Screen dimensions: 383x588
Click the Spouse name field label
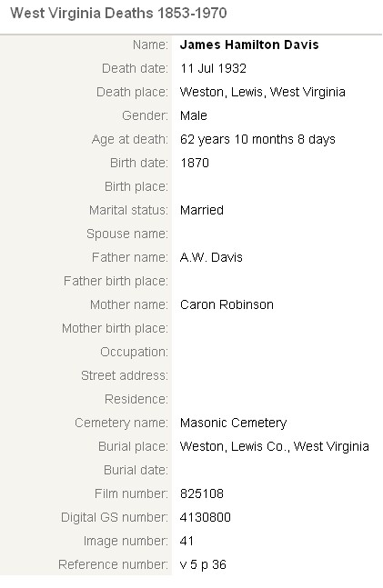coord(127,234)
